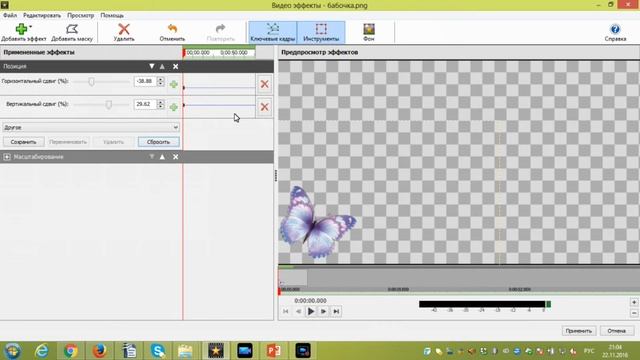Open Internet Explorer from taskbar
Viewport: 640px width, 360px height.
[42, 351]
